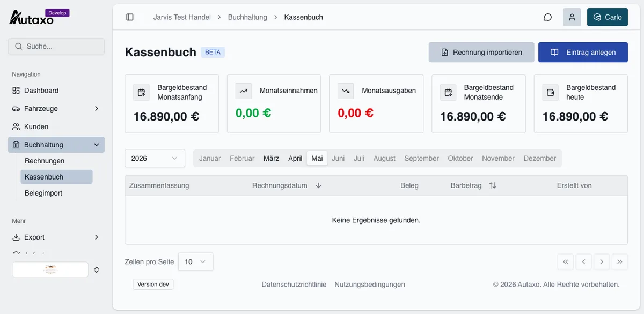Click the Monatsausgaben trending-down icon
The image size is (644, 314).
click(x=346, y=91)
